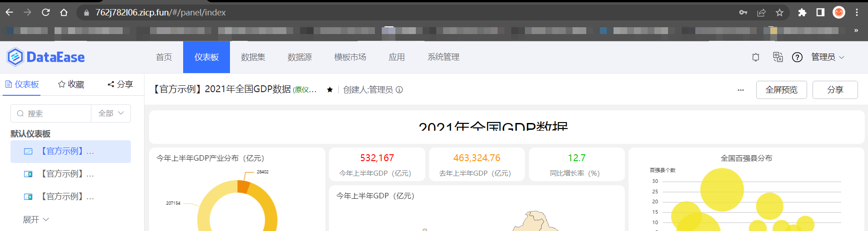The height and width of the screenshot is (231, 868).
Task: Click the 分享 button on the right
Action: point(835,90)
